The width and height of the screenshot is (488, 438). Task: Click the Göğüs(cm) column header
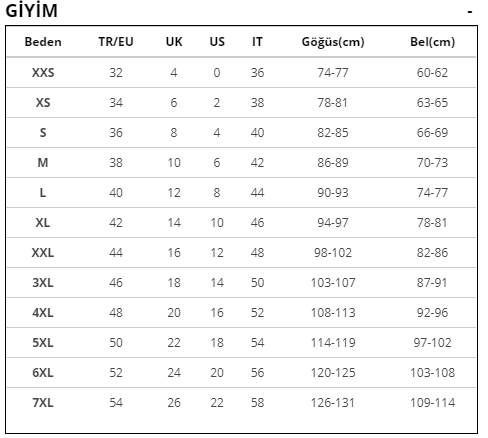click(x=333, y=42)
